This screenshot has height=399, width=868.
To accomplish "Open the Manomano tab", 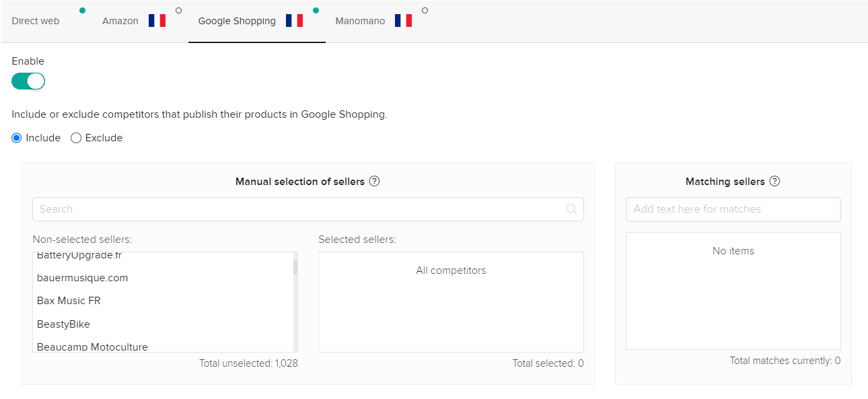I will [x=360, y=21].
